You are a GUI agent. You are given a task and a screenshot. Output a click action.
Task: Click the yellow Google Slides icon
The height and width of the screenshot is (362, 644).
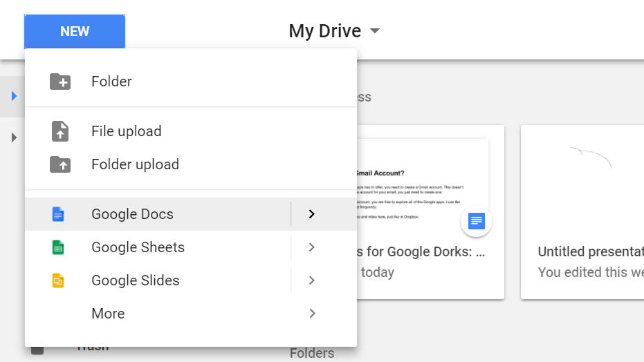[x=58, y=280]
